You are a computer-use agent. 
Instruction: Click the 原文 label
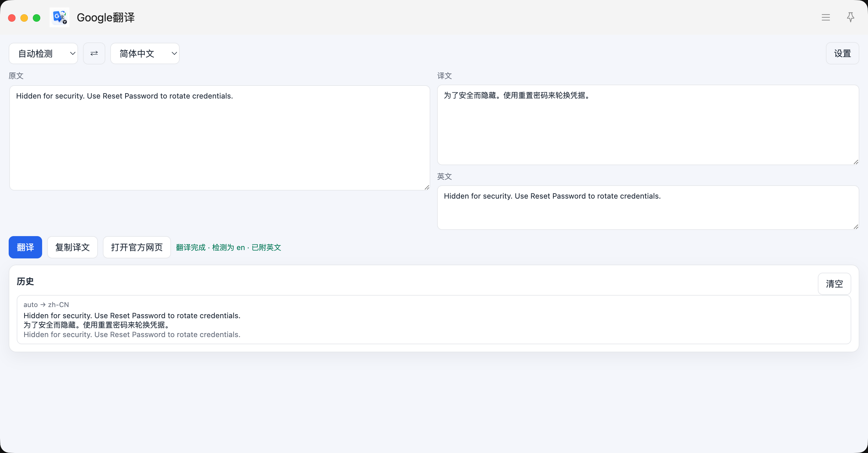(x=16, y=76)
